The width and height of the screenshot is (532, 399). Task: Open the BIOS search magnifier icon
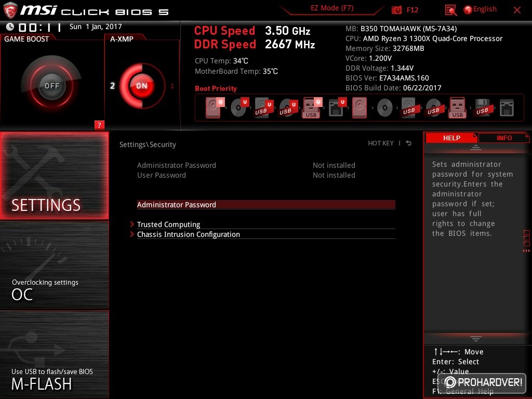tap(450, 10)
